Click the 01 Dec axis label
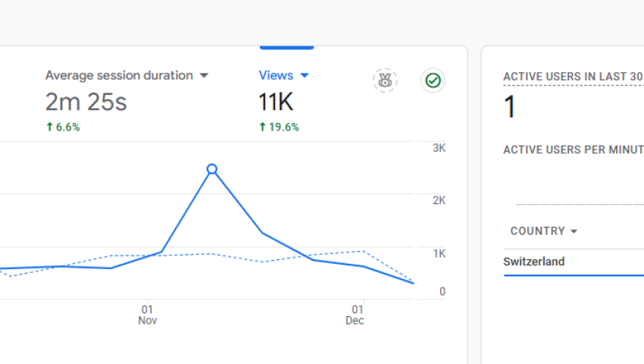 [x=355, y=315]
